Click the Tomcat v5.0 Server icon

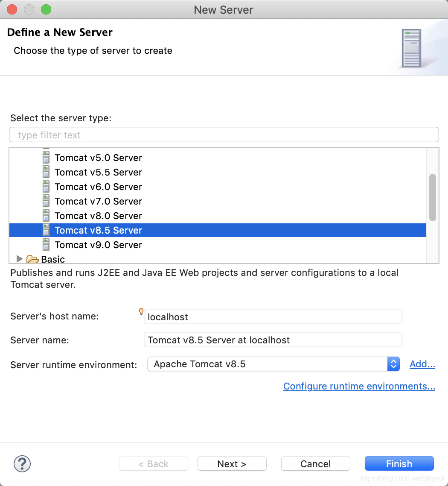coord(46,158)
